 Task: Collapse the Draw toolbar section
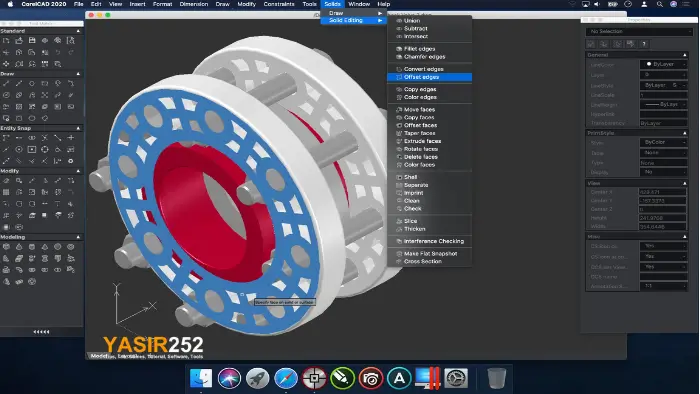point(79,74)
